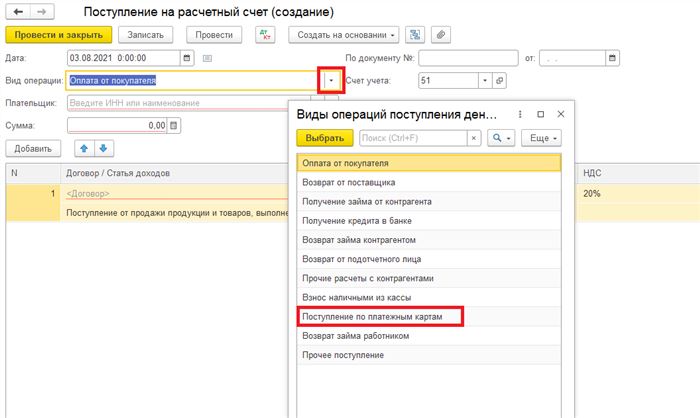The height and width of the screenshot is (418, 700).
Task: Click the document structure icon next to Создать на основании
Action: 415,35
